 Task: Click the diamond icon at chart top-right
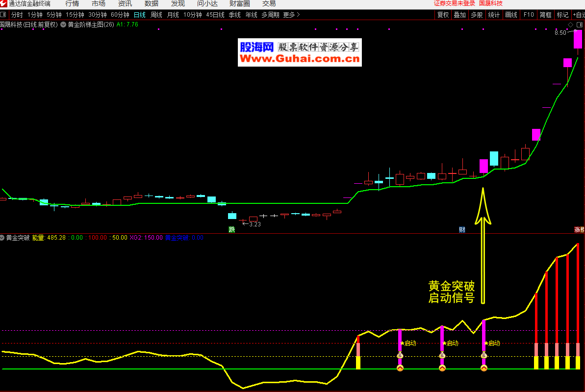tap(570, 24)
